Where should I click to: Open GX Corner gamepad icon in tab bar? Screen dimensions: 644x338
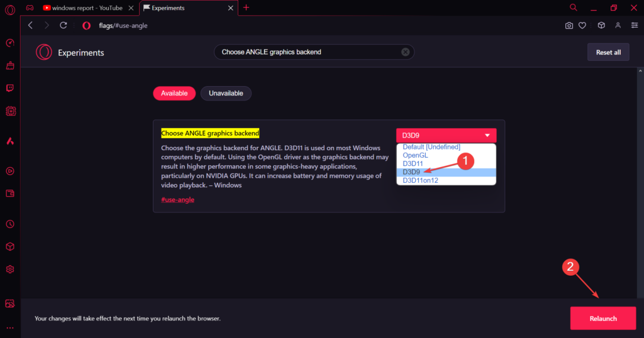pyautogui.click(x=30, y=8)
